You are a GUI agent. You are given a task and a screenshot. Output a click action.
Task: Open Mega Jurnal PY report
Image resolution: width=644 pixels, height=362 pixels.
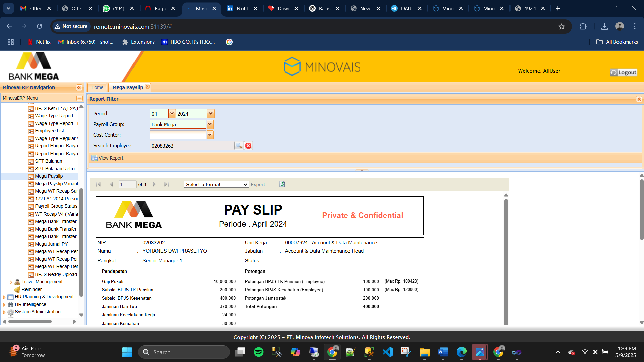coord(51,244)
